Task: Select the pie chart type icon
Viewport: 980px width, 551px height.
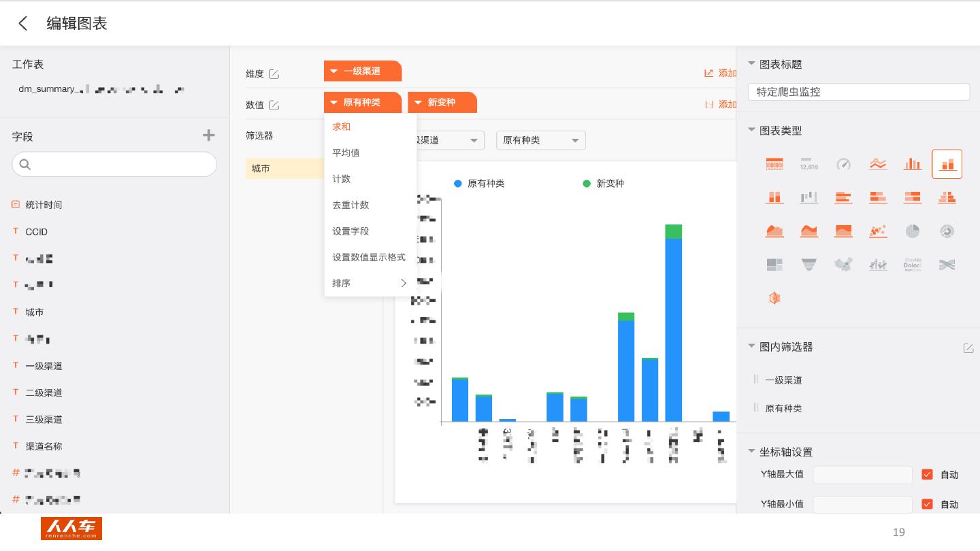Action: (x=912, y=231)
